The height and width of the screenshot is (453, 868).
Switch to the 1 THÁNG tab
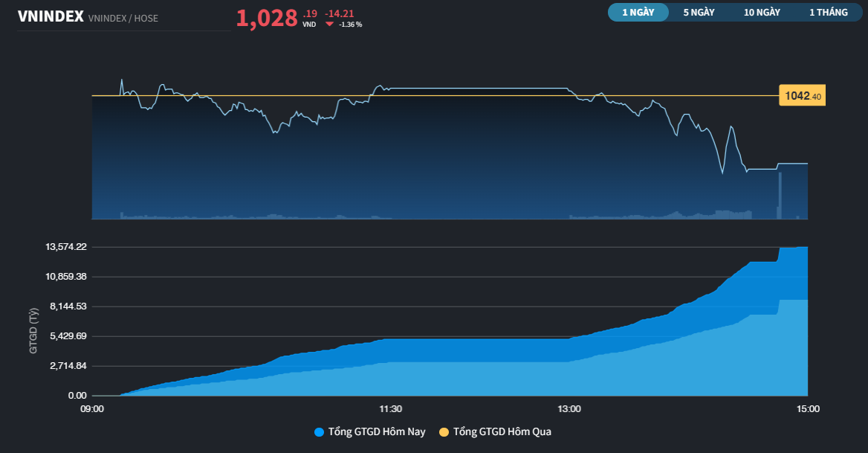coord(828,12)
